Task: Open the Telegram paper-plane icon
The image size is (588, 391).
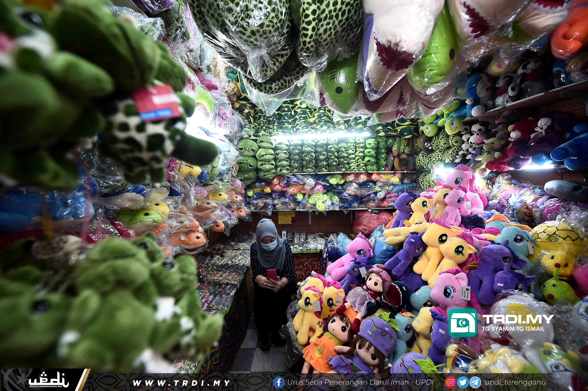Action: click(x=475, y=382)
